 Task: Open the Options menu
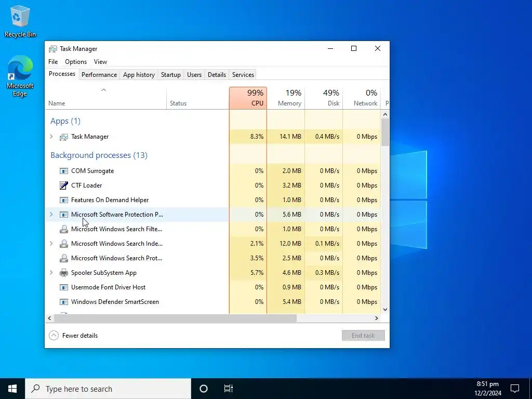pos(76,62)
